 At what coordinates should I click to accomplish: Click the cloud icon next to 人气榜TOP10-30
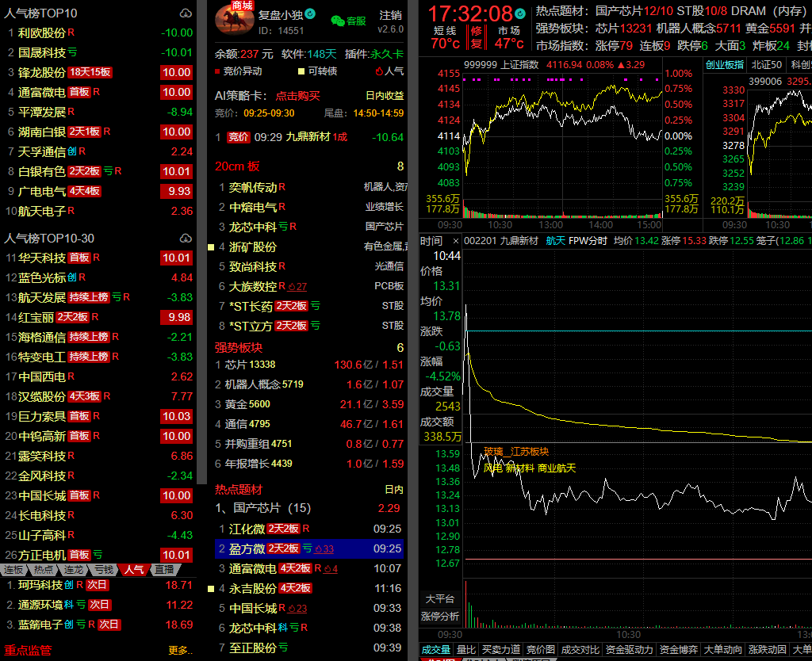click(186, 239)
